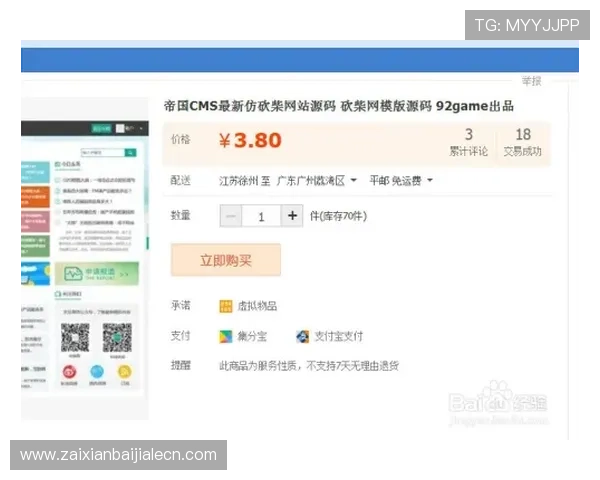Viewport: 600px width, 480px height.
Task: Click the reminder text 不支持7天无理由退货
Action: click(x=352, y=366)
